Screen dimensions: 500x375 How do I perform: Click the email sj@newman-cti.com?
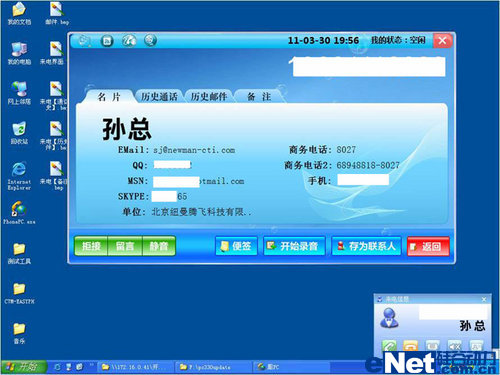tap(194, 150)
